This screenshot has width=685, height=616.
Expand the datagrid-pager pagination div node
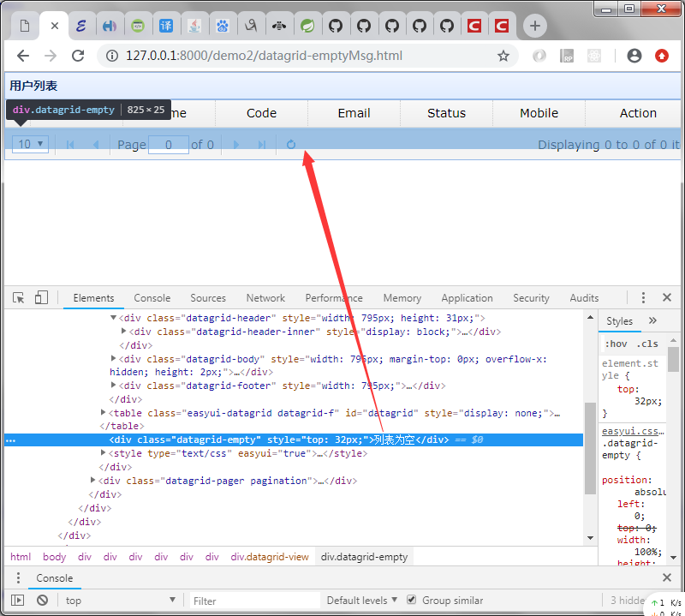(x=92, y=480)
